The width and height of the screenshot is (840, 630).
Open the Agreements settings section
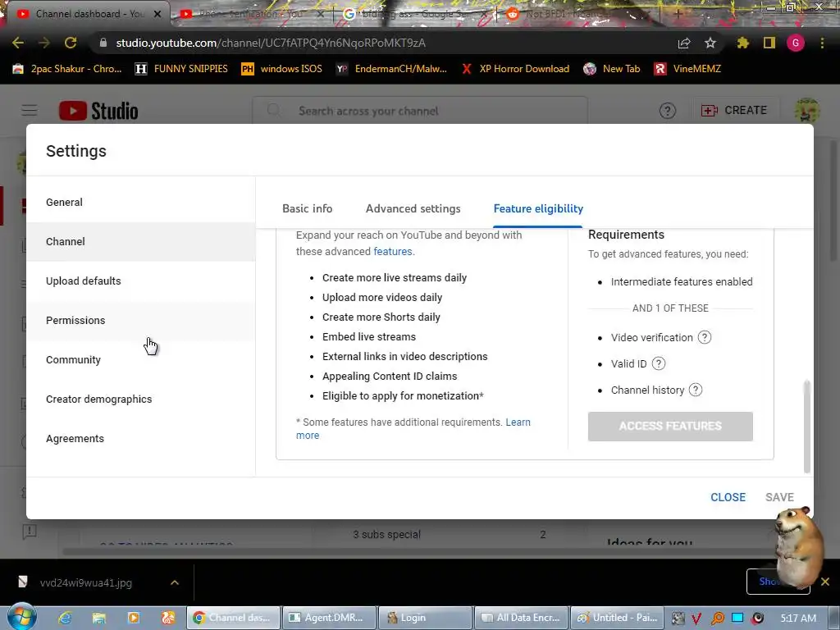(x=141, y=438)
